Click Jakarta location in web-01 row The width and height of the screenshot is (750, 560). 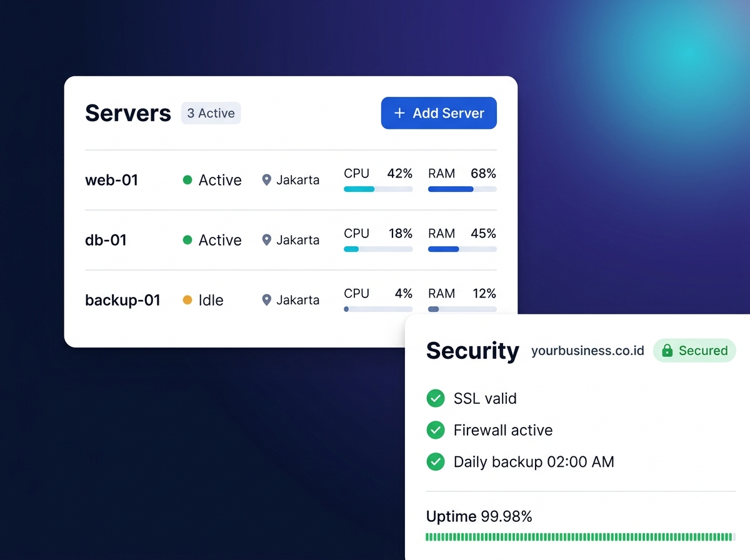(297, 180)
